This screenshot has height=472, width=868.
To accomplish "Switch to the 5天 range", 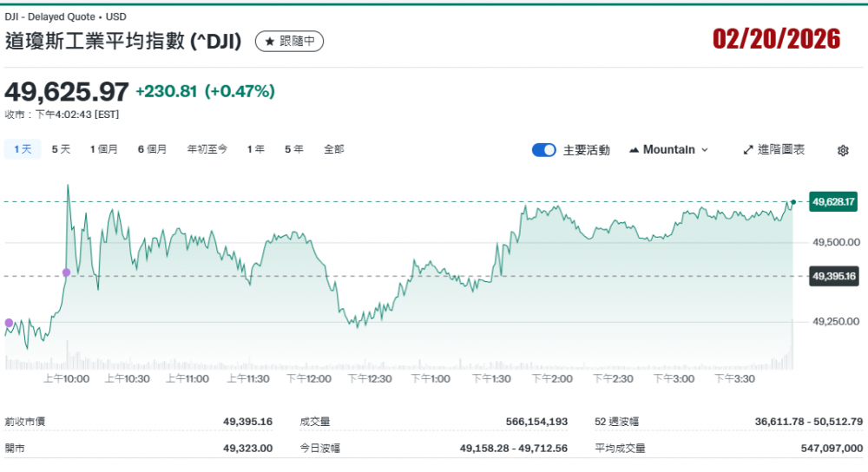I will (x=61, y=149).
